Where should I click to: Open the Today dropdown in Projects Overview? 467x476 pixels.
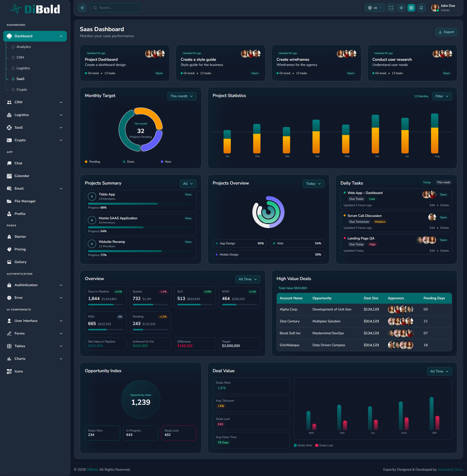click(x=314, y=184)
